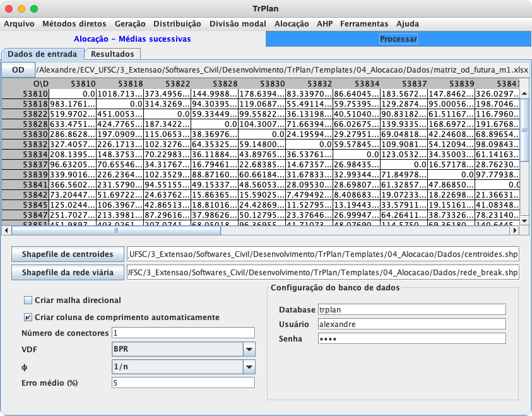Viewport: 532px width, 416px height.
Task: Open the Arquivo menu
Action: 19,24
